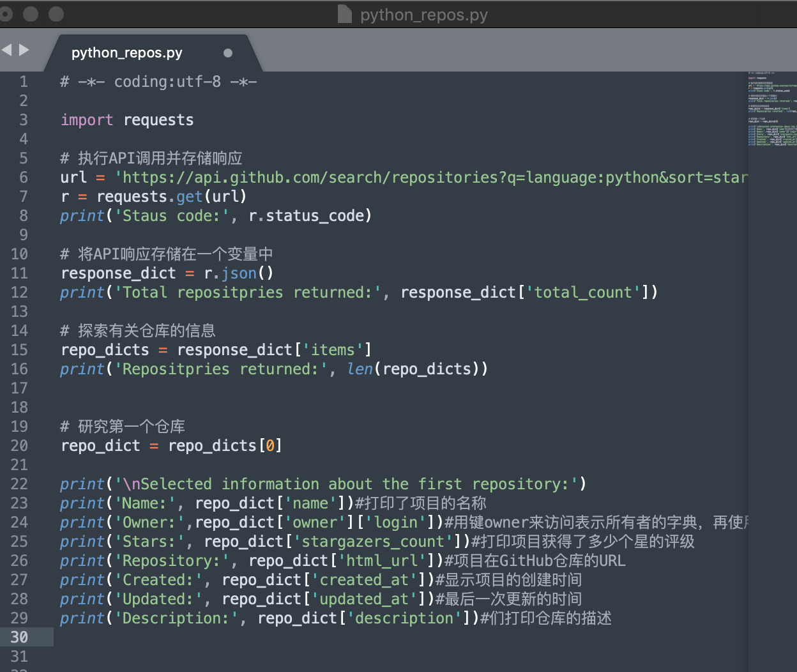The width and height of the screenshot is (797, 672).
Task: Click the 'Name:' string on line 23
Action: click(145, 503)
